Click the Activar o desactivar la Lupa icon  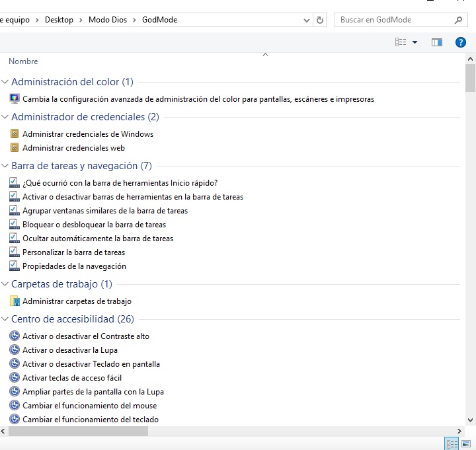15,350
